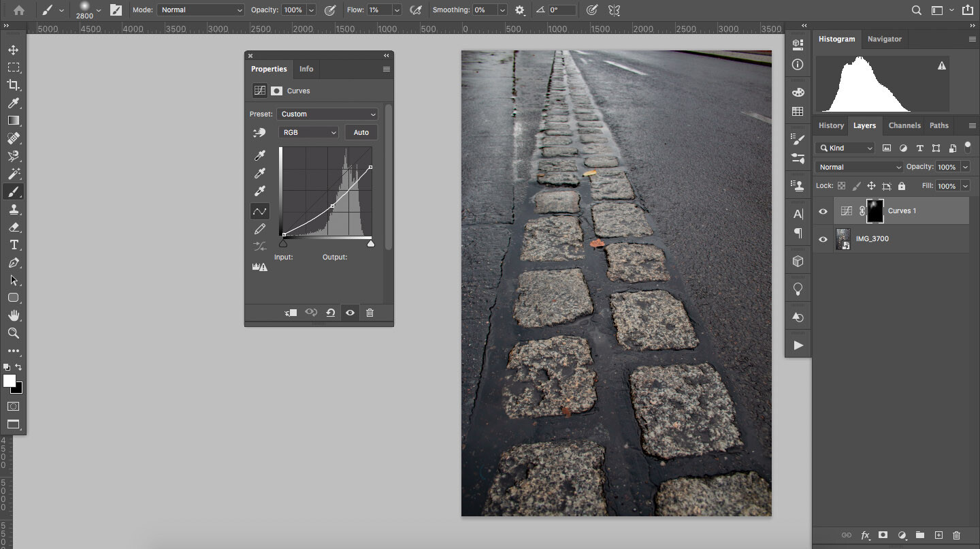
Task: Activate the Eyedropper tool in the toolbar
Action: pos(14,103)
